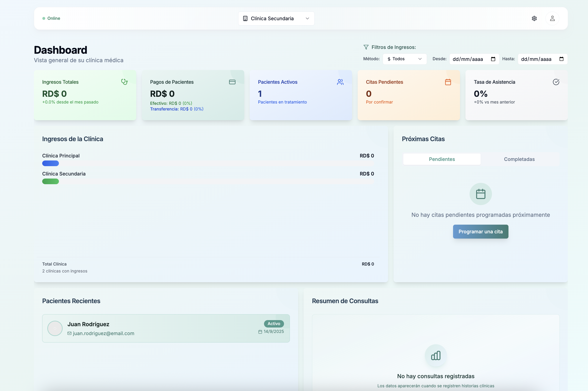
Task: Switch to the Completadas tab
Action: 519,159
